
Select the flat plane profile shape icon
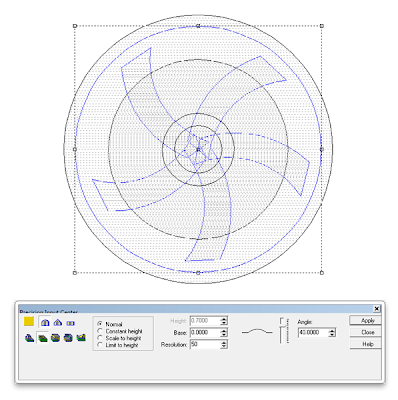pyautogui.click(x=70, y=323)
